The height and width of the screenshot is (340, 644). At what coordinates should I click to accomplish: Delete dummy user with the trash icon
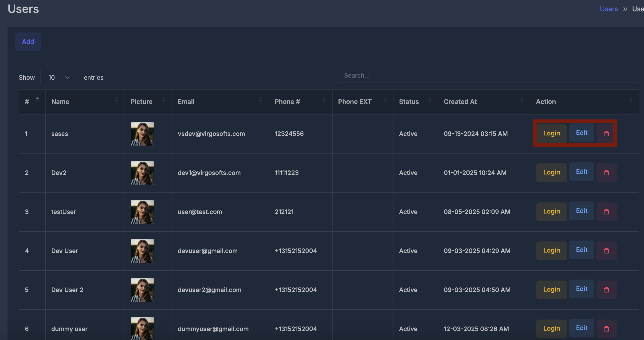(606, 329)
